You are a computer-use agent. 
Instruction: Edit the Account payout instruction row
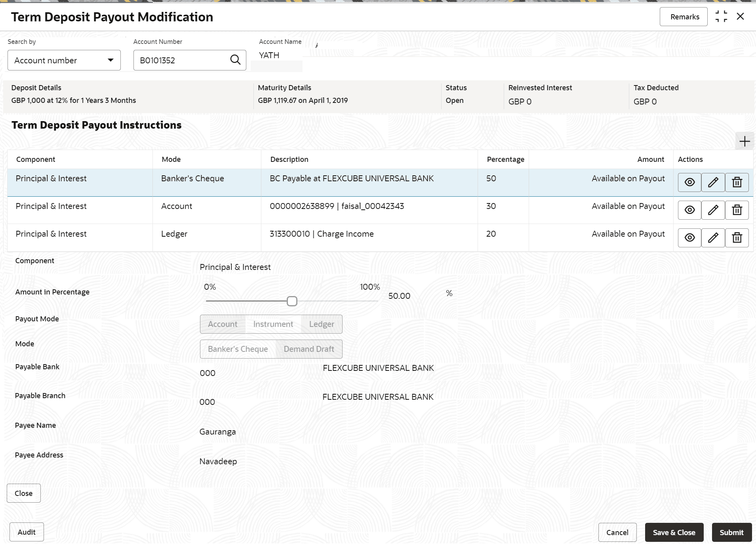pos(713,210)
